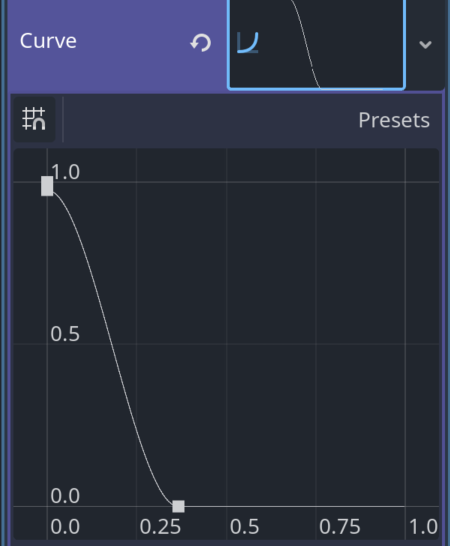
Task: Select the curve point at value 1.0
Action: coord(47,186)
